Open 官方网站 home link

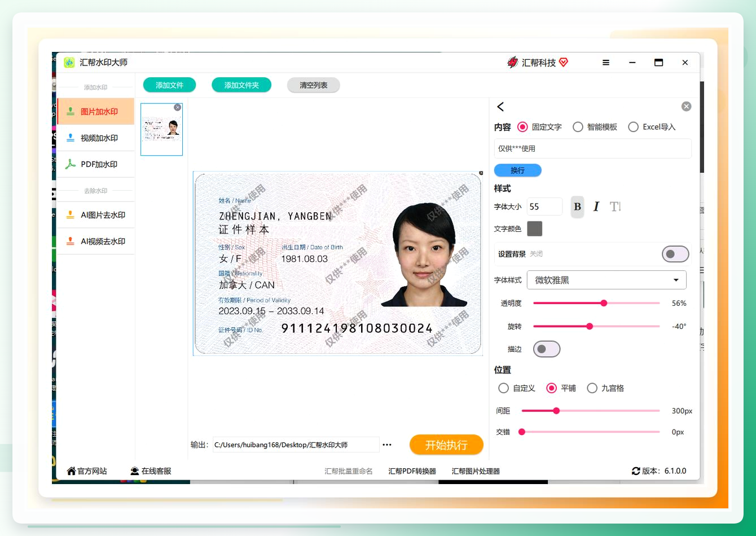point(87,471)
